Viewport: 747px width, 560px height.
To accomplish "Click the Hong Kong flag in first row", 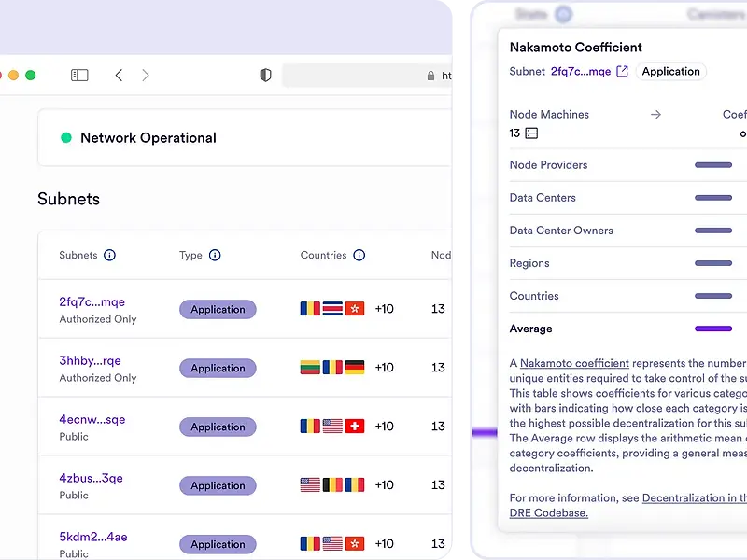I will pyautogui.click(x=355, y=309).
